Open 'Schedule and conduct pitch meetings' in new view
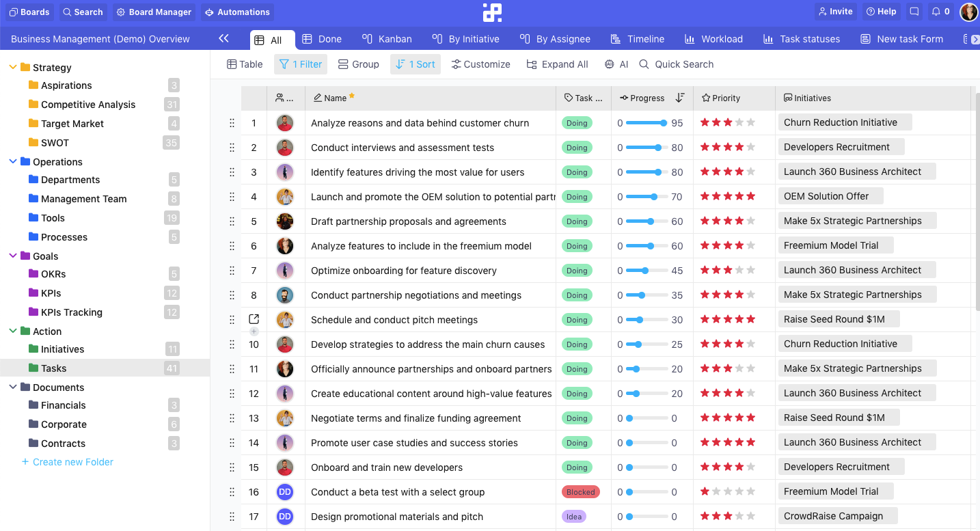This screenshot has width=980, height=531. point(254,318)
